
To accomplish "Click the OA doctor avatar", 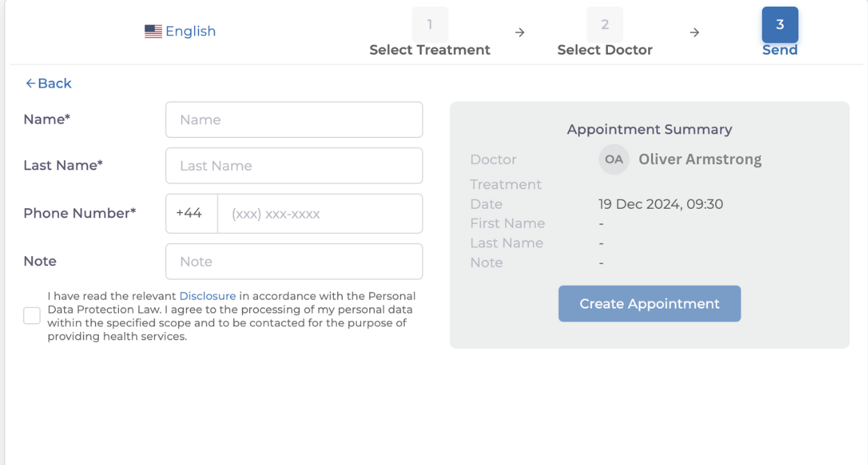I will tap(613, 159).
